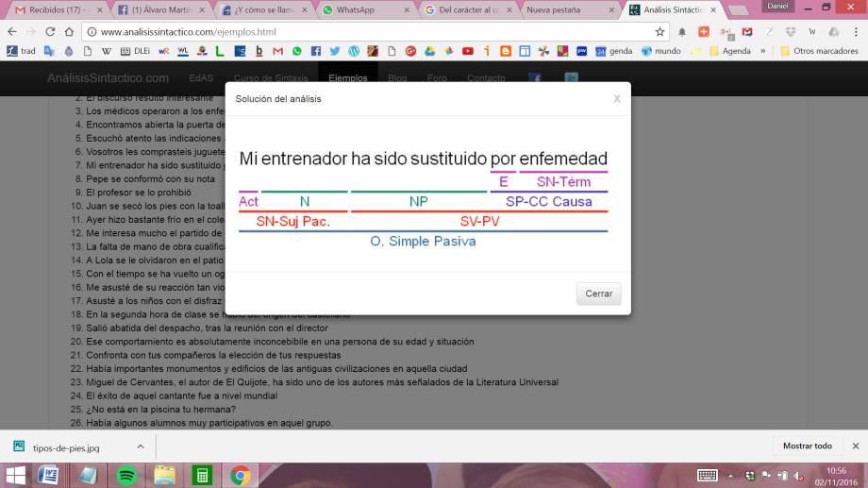Reload the page
868x488 pixels.
point(50,31)
